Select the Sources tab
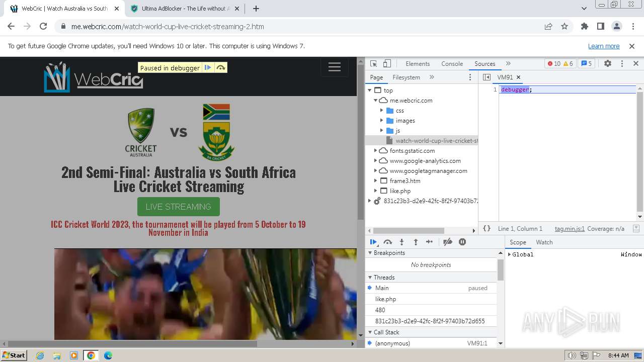 click(485, 64)
